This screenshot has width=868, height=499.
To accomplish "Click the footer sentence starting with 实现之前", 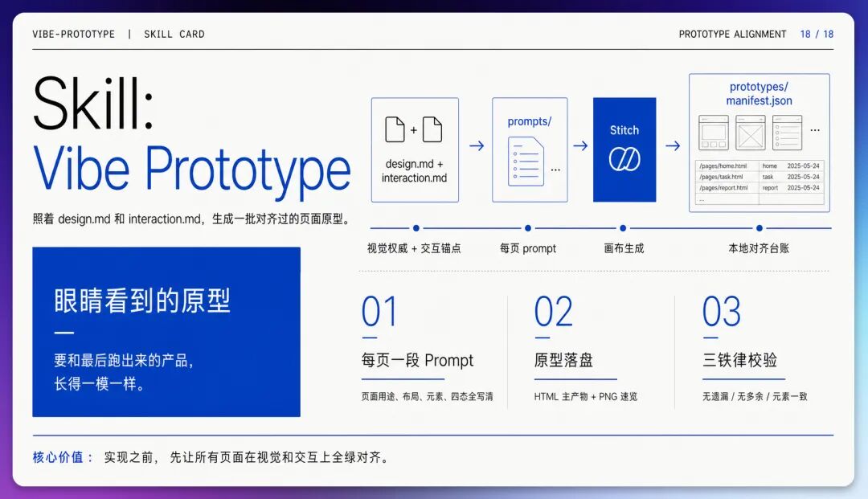I will 248,457.
